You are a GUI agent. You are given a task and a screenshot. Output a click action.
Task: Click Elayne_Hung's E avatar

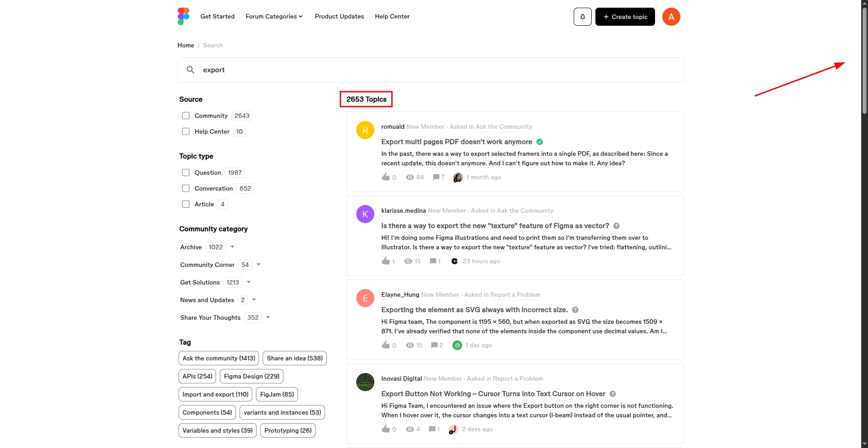pyautogui.click(x=365, y=298)
